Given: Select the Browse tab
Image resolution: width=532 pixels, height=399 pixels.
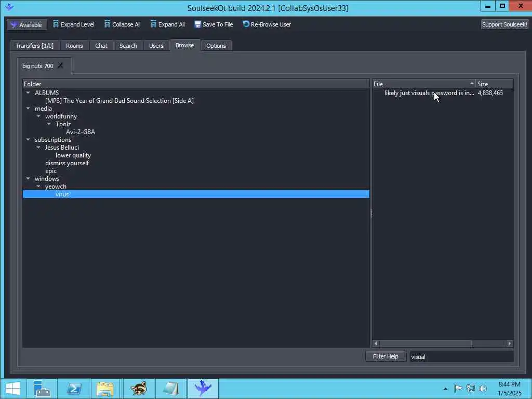Looking at the screenshot, I should pos(185,45).
